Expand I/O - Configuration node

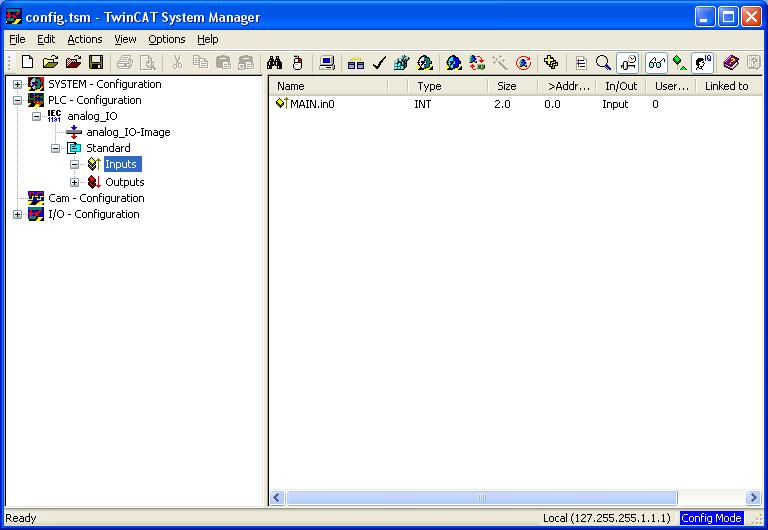click(x=18, y=215)
